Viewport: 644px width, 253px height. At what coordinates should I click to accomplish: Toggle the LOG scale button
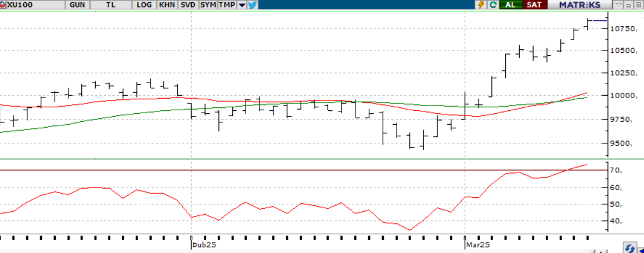(144, 5)
